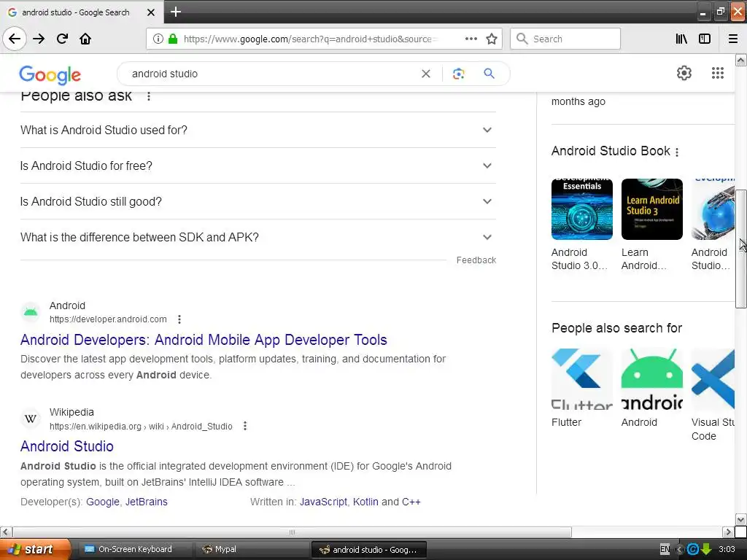Expand 'What is Android Studio used for?'
This screenshot has height=560, width=747.
click(x=258, y=130)
